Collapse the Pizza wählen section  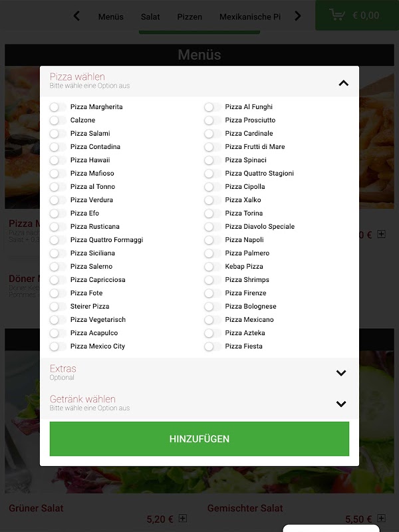point(343,83)
